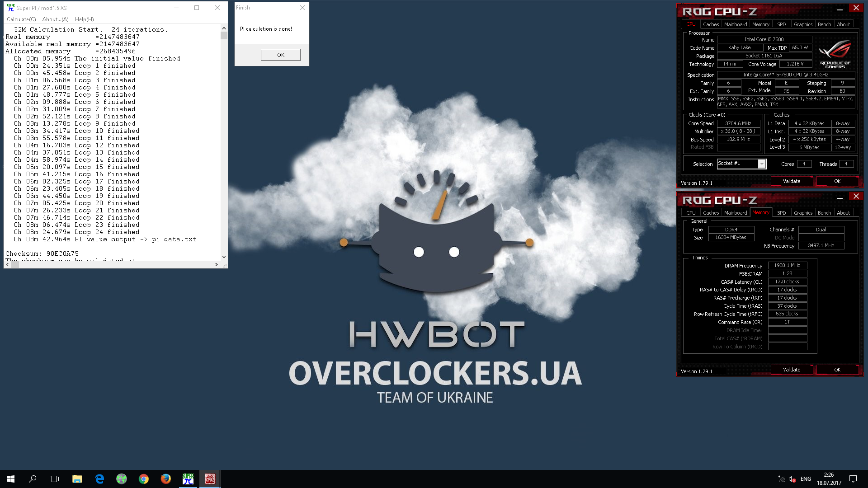Image resolution: width=868 pixels, height=488 pixels.
Task: Open Wi-Fi network tray icon
Action: (x=781, y=479)
